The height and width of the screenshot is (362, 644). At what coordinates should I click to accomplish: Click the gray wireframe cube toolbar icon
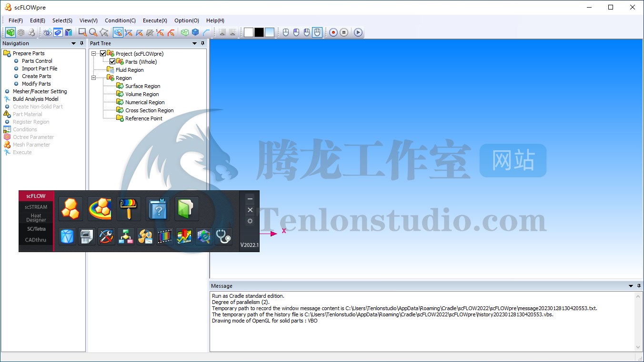click(x=21, y=32)
